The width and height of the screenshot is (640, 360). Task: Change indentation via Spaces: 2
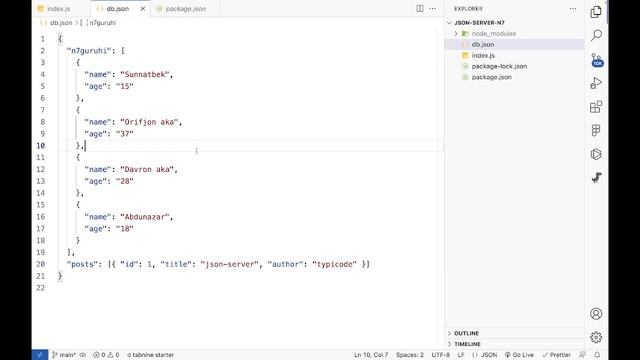[410, 355]
